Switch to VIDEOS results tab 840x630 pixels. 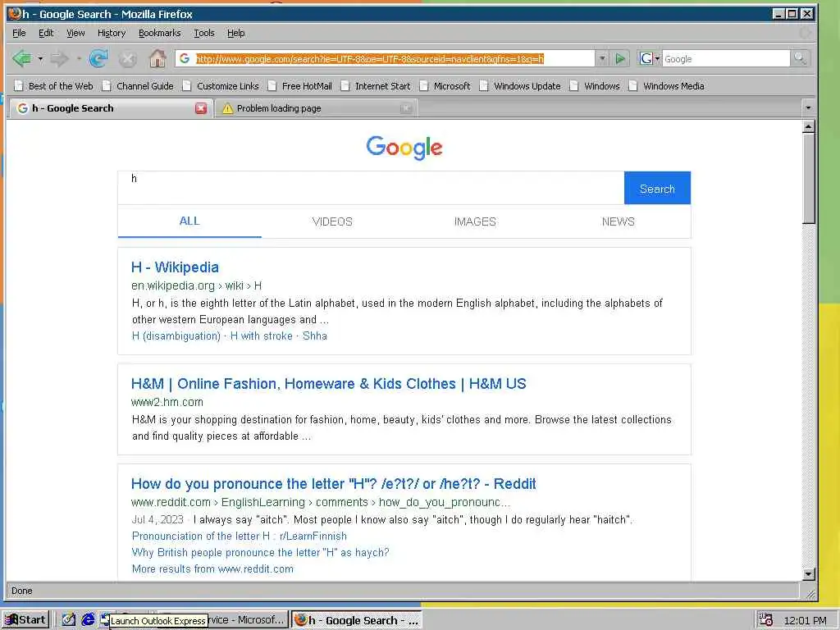click(x=332, y=221)
